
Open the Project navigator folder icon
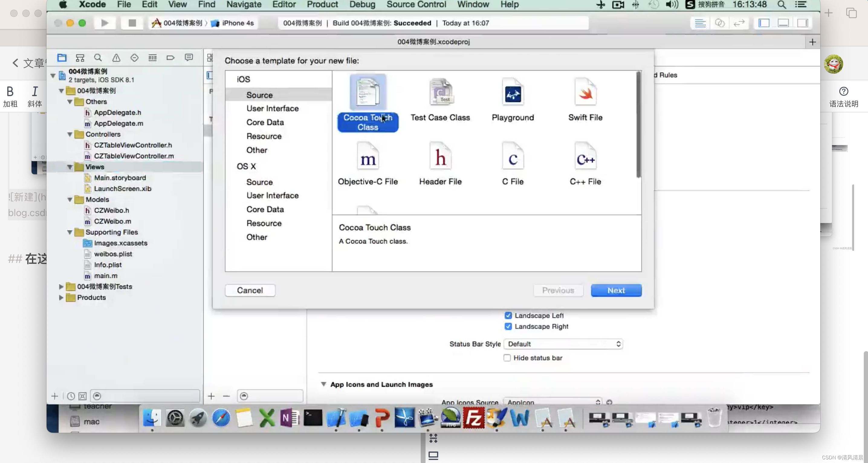point(62,58)
